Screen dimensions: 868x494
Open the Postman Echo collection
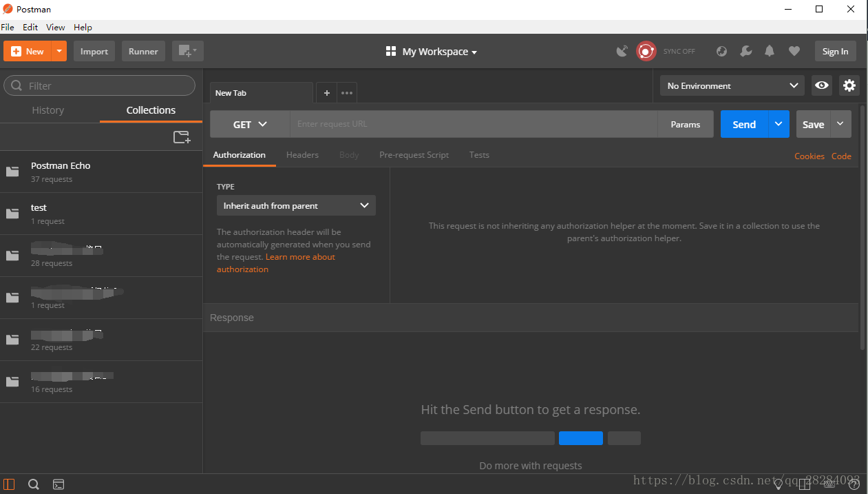click(101, 172)
